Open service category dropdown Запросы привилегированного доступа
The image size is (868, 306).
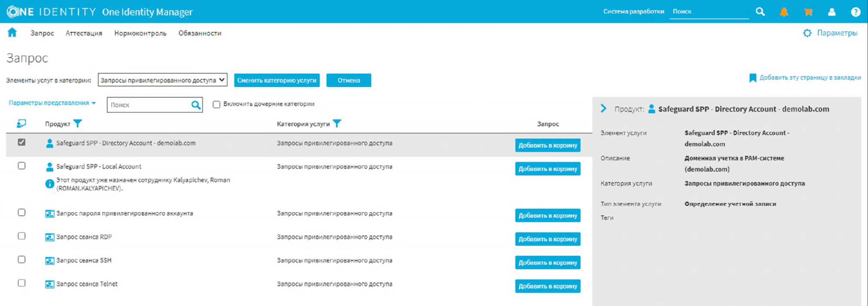(x=162, y=80)
